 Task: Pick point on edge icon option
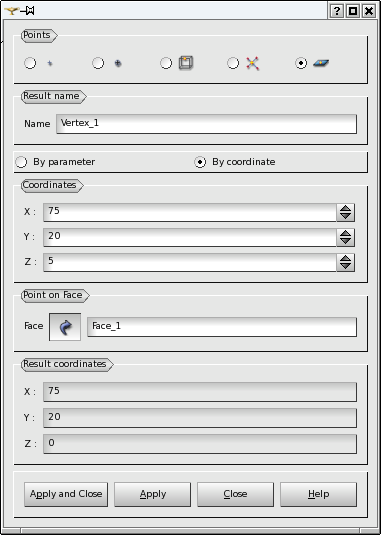coord(186,63)
